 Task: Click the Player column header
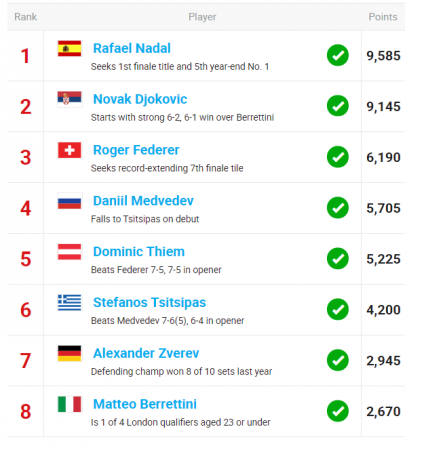pyautogui.click(x=202, y=17)
